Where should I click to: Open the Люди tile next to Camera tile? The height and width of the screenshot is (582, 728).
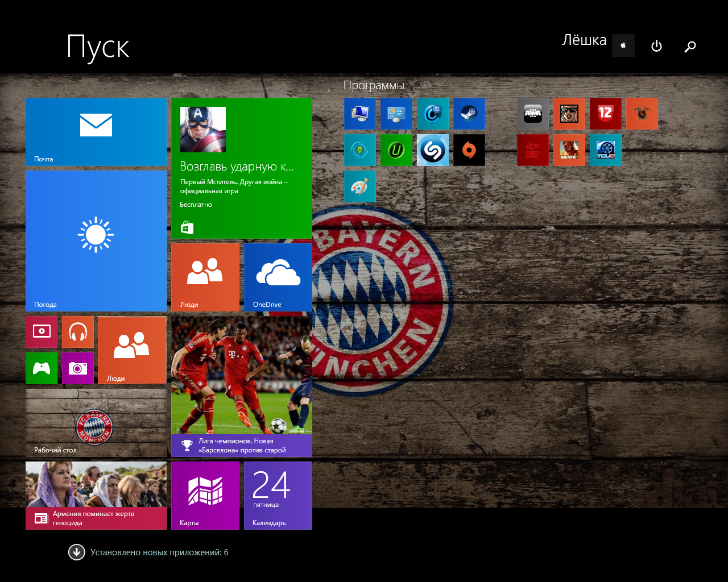click(x=132, y=350)
